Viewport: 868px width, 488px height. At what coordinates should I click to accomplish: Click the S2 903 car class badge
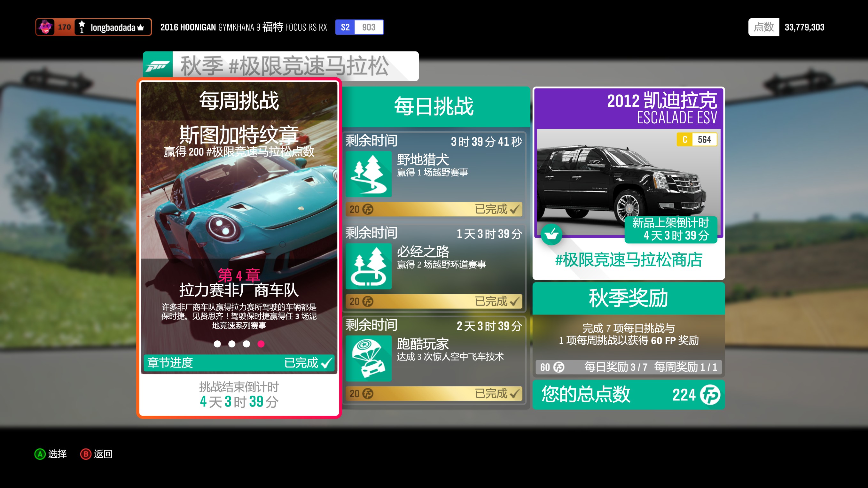(x=359, y=27)
